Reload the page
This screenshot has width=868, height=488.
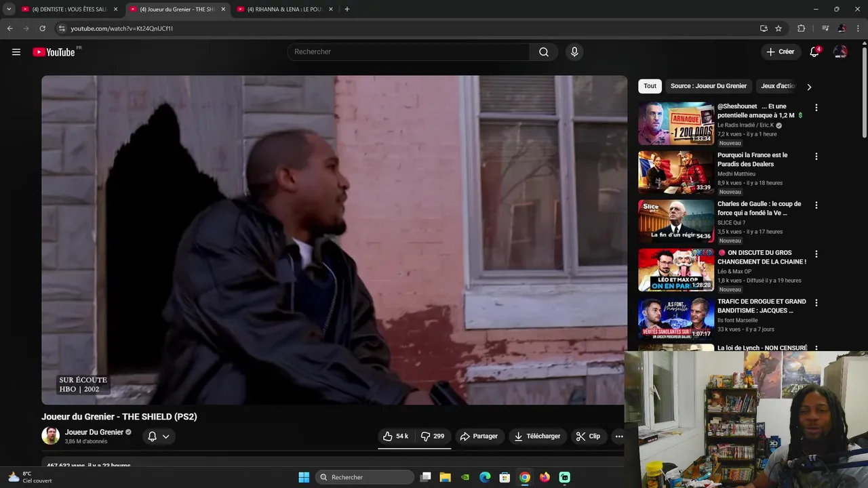42,28
